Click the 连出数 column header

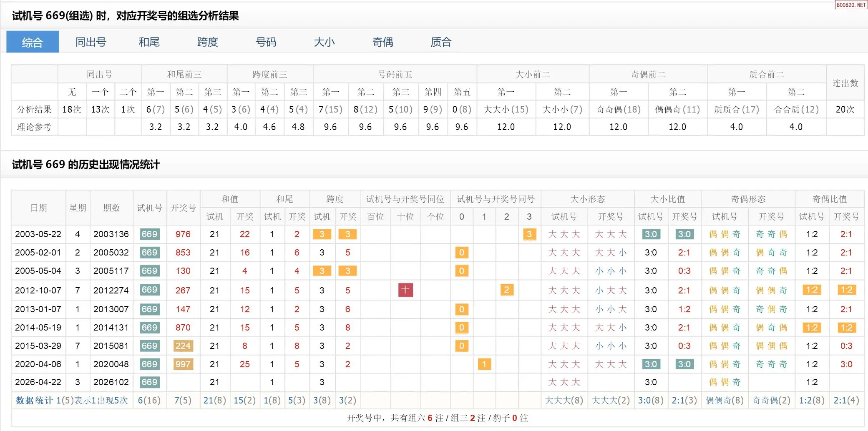click(x=845, y=83)
